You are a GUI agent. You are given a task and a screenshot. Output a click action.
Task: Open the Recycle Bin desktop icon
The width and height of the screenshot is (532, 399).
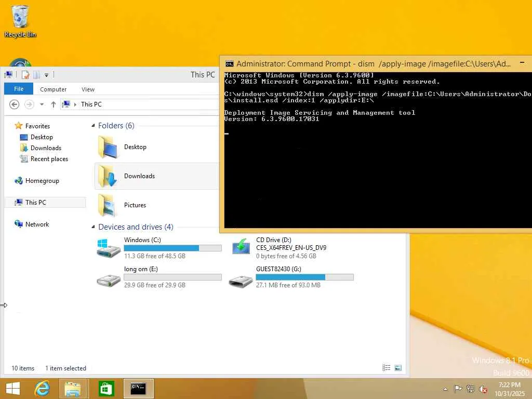tap(20, 21)
